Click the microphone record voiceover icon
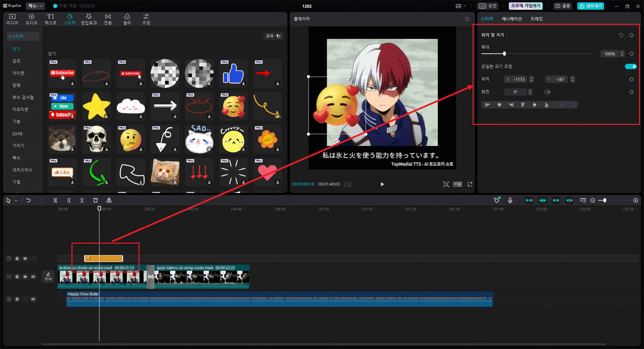Screen dimensions: 644x349 pyautogui.click(x=510, y=200)
